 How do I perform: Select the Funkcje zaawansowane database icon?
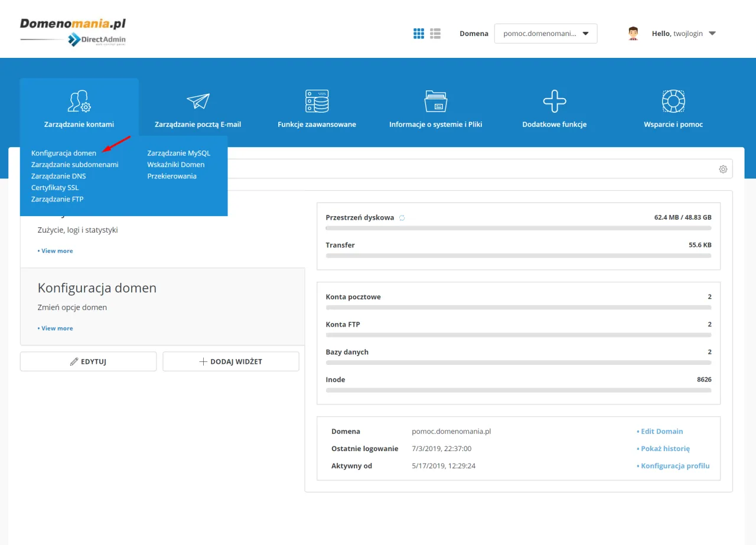coord(317,100)
